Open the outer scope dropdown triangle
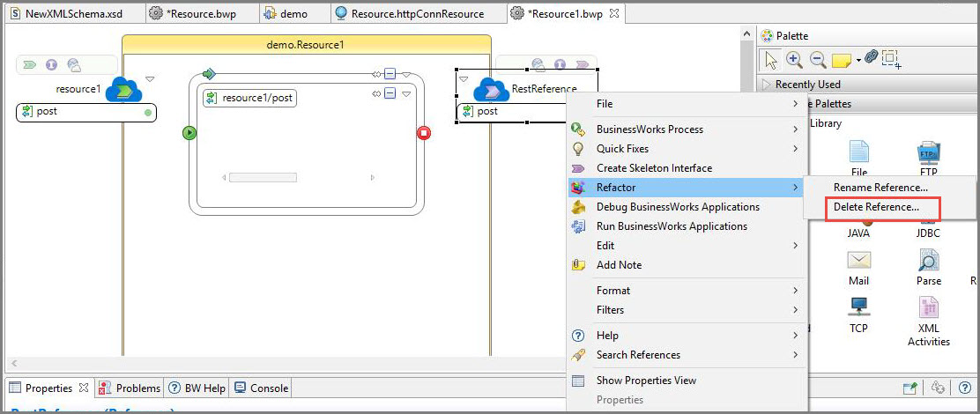The height and width of the screenshot is (414, 980). [x=406, y=75]
